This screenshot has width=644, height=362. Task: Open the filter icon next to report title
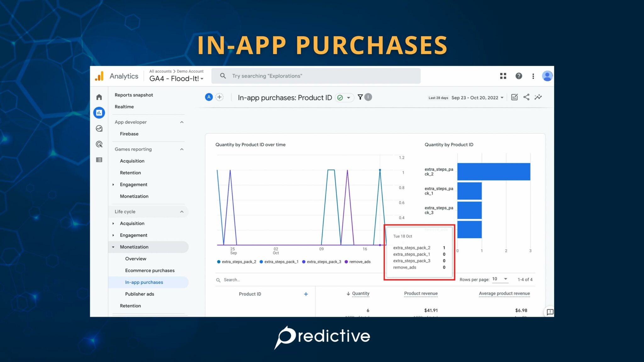coord(360,97)
